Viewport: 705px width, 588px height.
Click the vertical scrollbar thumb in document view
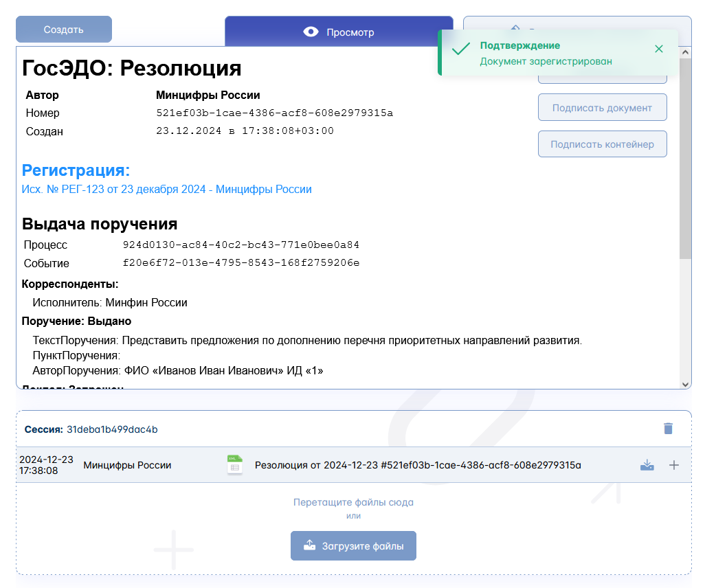685,158
